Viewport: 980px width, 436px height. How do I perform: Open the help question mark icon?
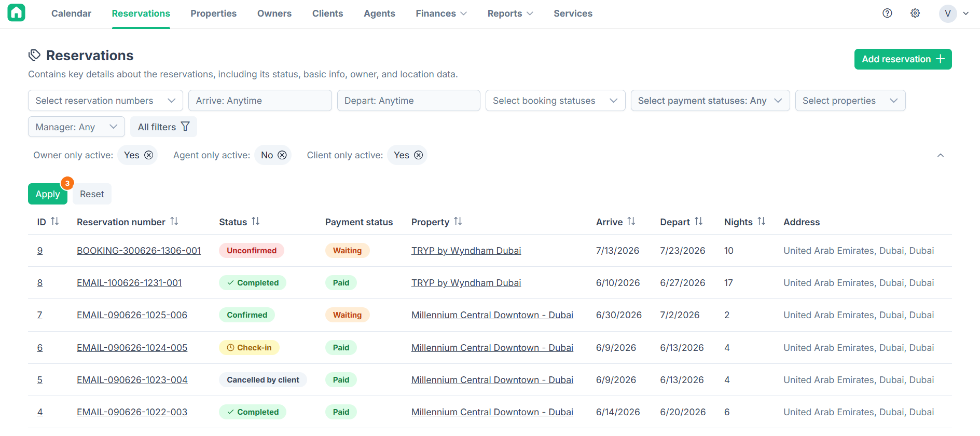pos(887,13)
